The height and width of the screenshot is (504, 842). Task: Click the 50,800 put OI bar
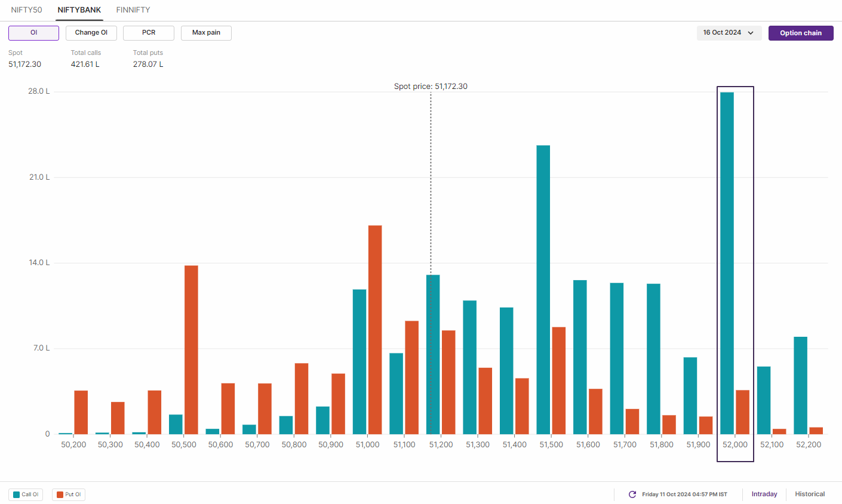(x=302, y=399)
